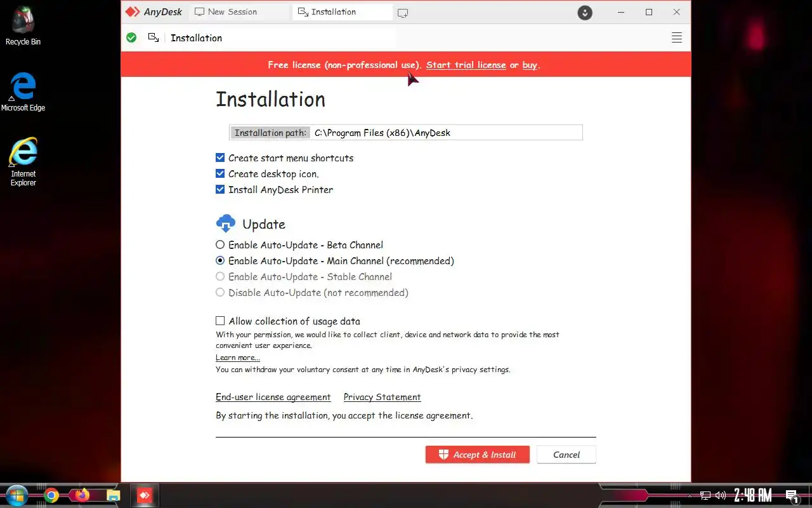Screen dimensions: 812x508
Task: Select Enable Auto-Update Beta Channel
Action: coord(220,244)
